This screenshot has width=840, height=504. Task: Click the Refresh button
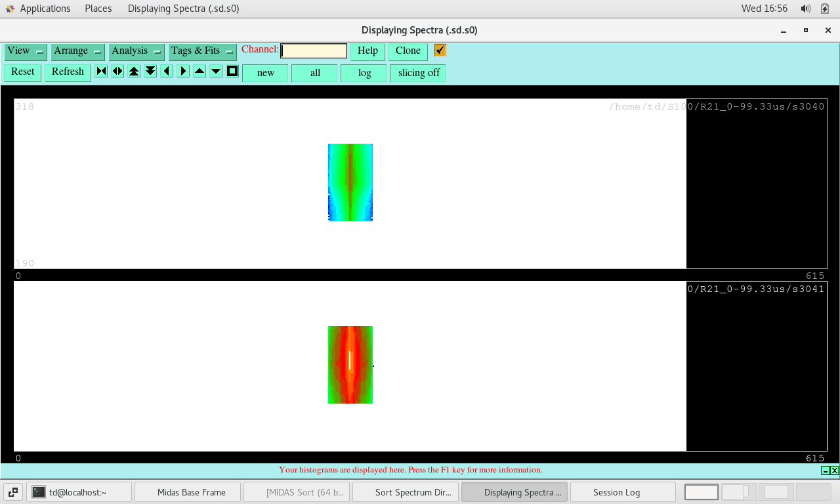click(68, 72)
